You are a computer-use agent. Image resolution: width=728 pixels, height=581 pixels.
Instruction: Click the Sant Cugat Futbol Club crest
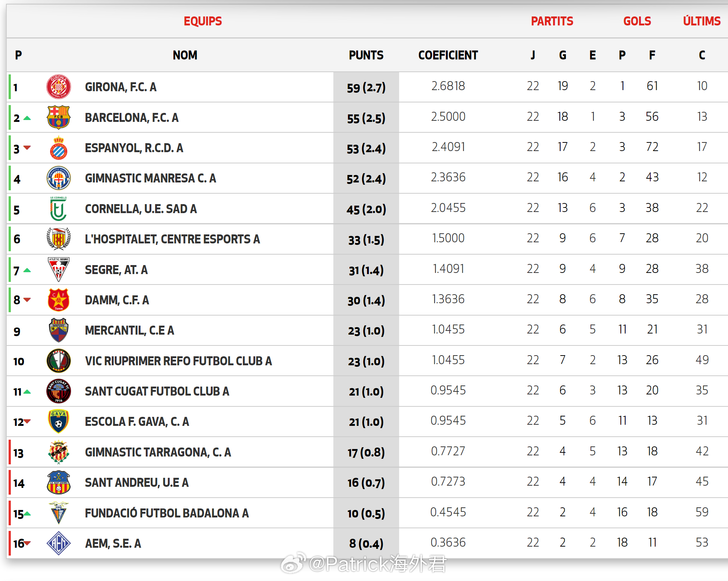click(x=58, y=391)
